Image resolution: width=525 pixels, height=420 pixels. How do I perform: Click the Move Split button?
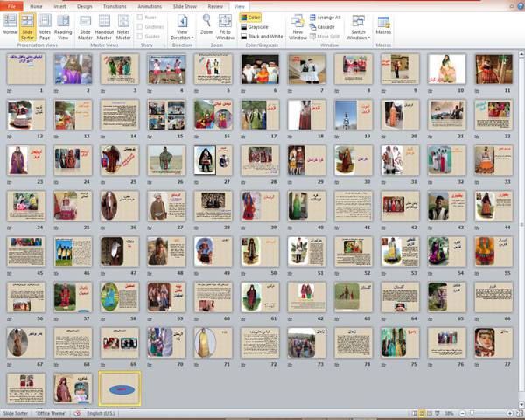click(325, 37)
